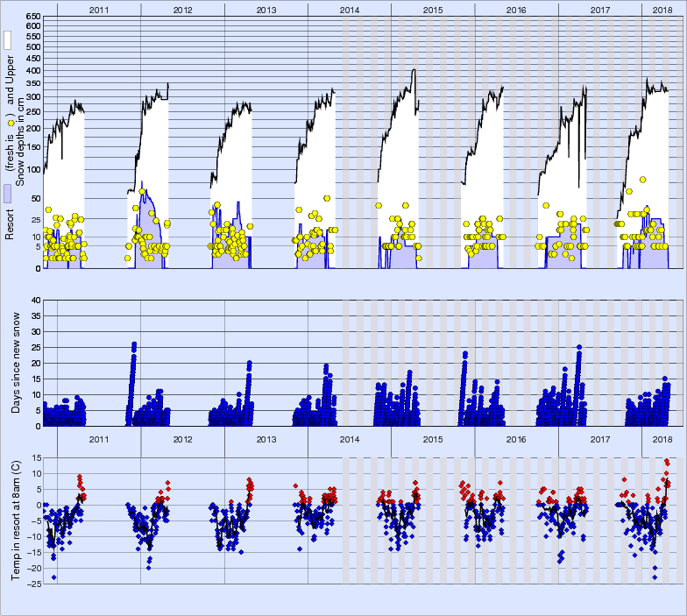Image resolution: width=687 pixels, height=616 pixels.
Task: Click the lavender Resort snow depth legend swatch
Action: coord(8,194)
